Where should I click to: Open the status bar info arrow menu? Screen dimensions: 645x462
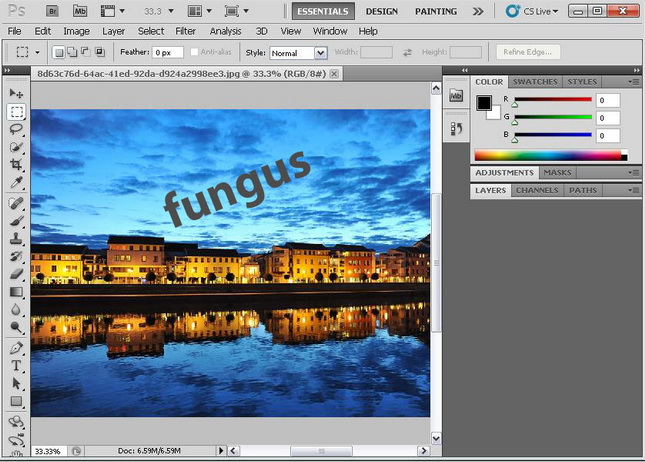[221, 451]
